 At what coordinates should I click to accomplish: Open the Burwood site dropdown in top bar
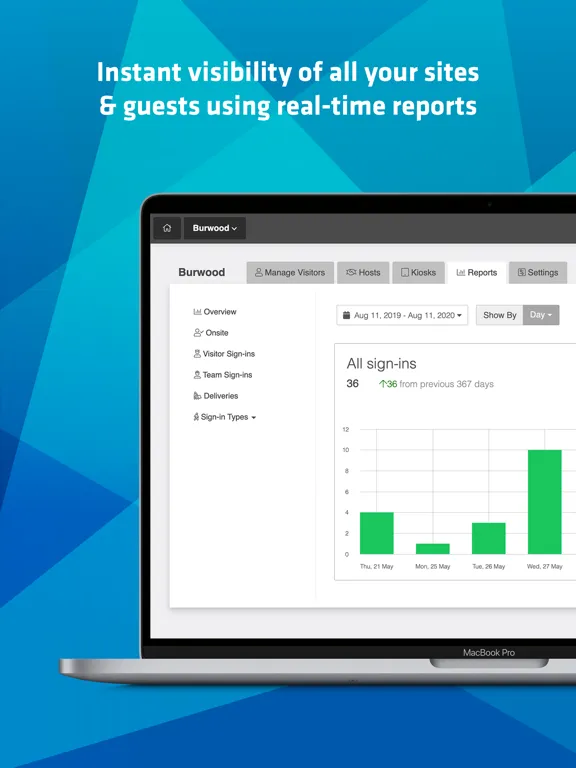coord(215,228)
